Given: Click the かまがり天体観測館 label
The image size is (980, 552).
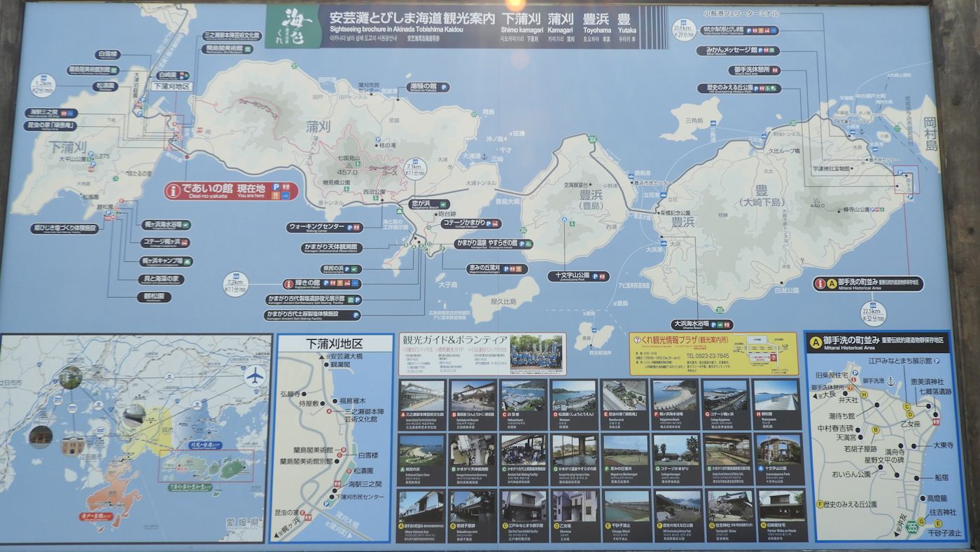Looking at the screenshot, I should [333, 247].
